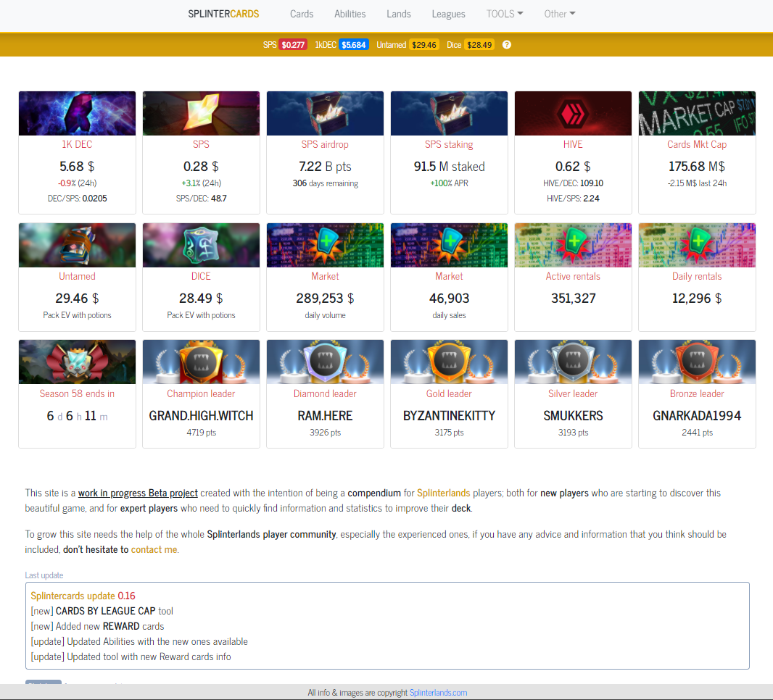This screenshot has width=773, height=700.
Task: Click the 175.68 M$ market cap value
Action: (x=697, y=167)
